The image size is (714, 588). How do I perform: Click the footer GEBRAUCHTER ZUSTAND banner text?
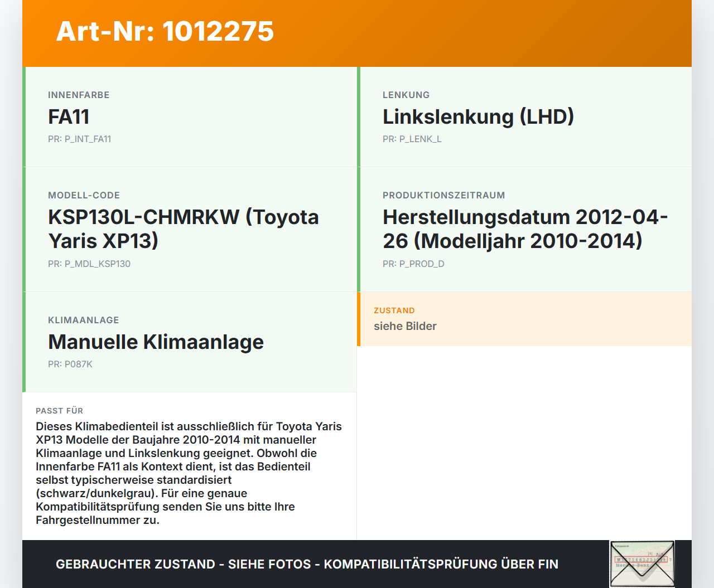pos(307,564)
